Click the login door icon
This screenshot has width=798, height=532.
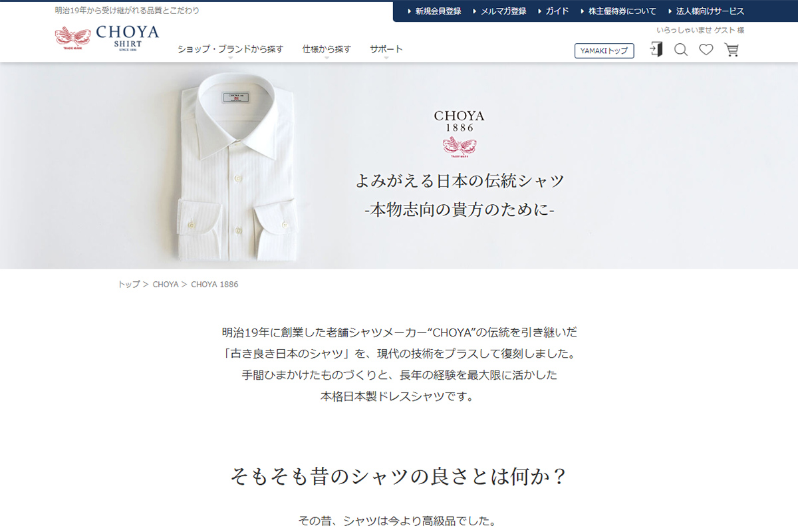(x=656, y=50)
